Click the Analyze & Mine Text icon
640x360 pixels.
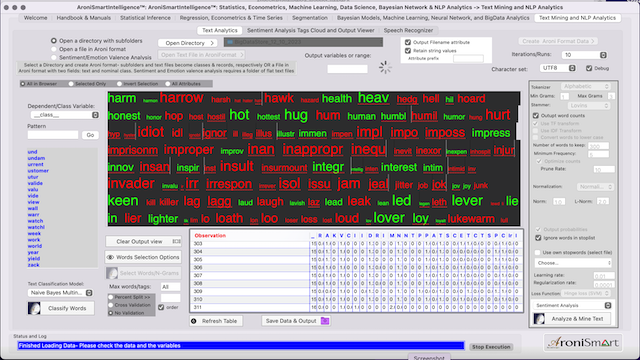[x=539, y=319]
